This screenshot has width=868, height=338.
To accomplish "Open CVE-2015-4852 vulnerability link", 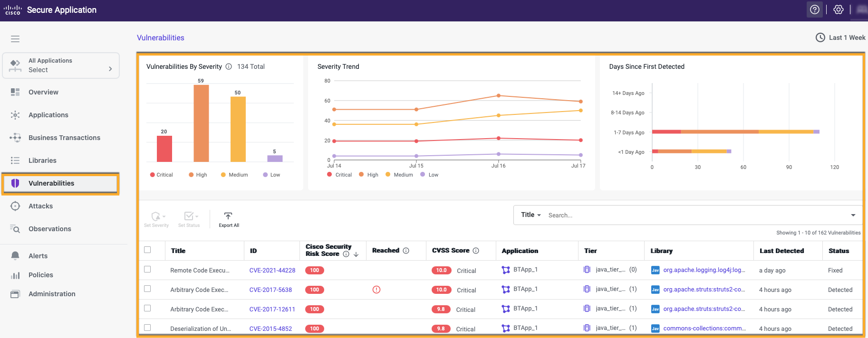I will (x=270, y=329).
